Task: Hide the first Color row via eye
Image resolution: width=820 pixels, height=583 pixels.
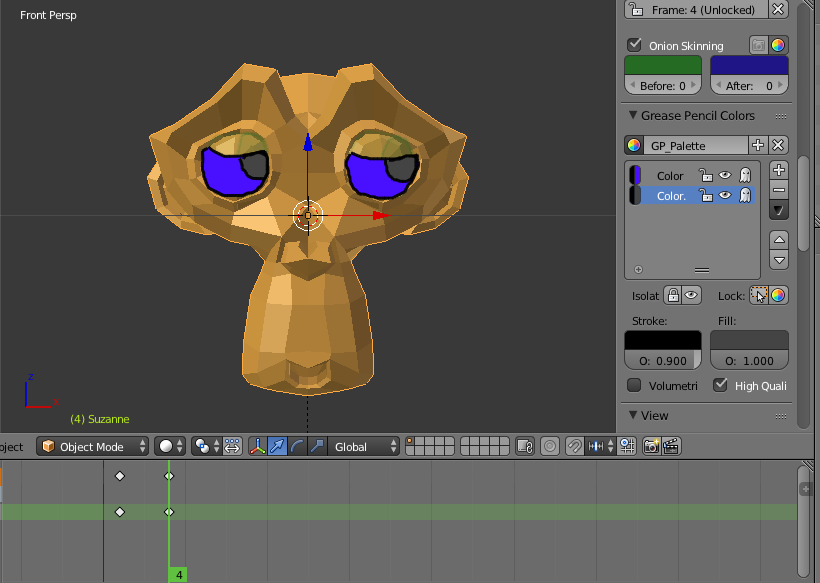Action: [725, 175]
